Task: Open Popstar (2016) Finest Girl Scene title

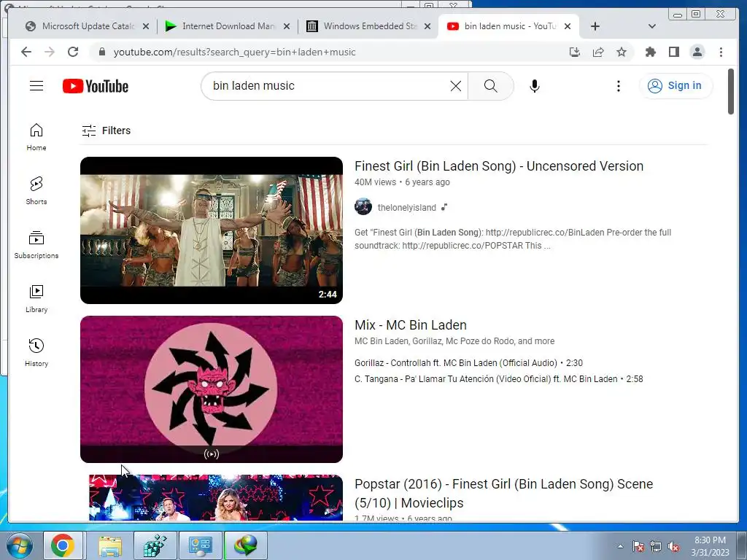Action: [503, 493]
